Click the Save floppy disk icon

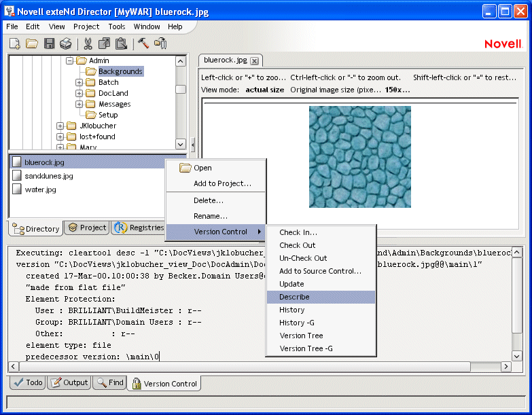coord(49,43)
